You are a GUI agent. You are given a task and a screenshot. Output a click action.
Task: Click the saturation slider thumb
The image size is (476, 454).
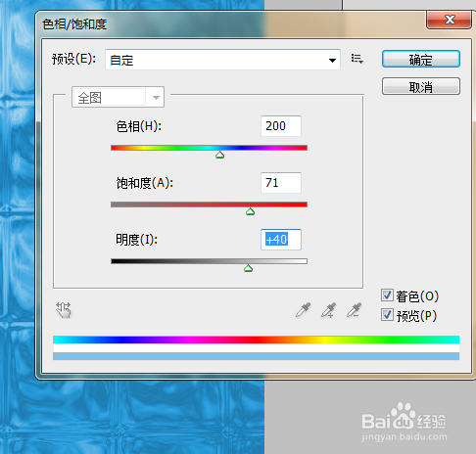tap(250, 211)
